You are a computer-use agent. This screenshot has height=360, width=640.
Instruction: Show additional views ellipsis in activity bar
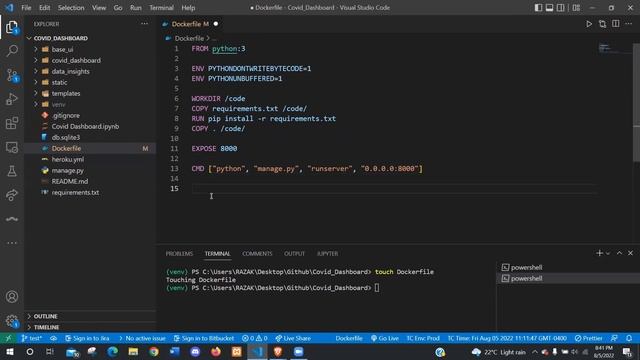(12, 243)
